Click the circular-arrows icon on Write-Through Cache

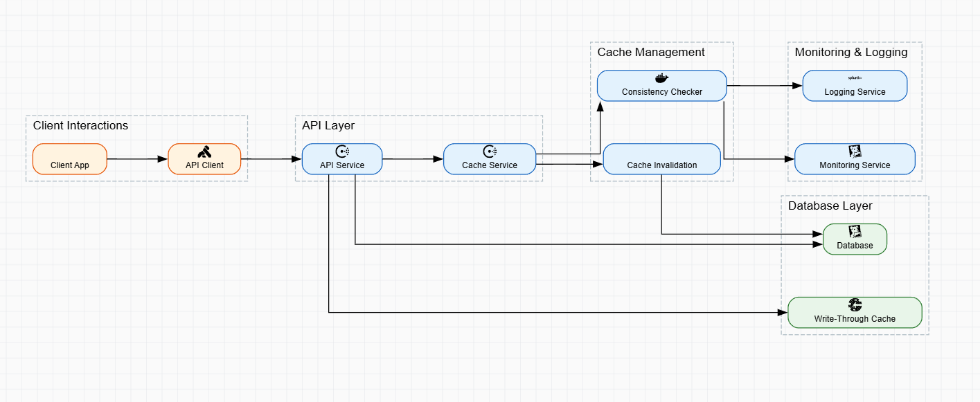click(855, 304)
